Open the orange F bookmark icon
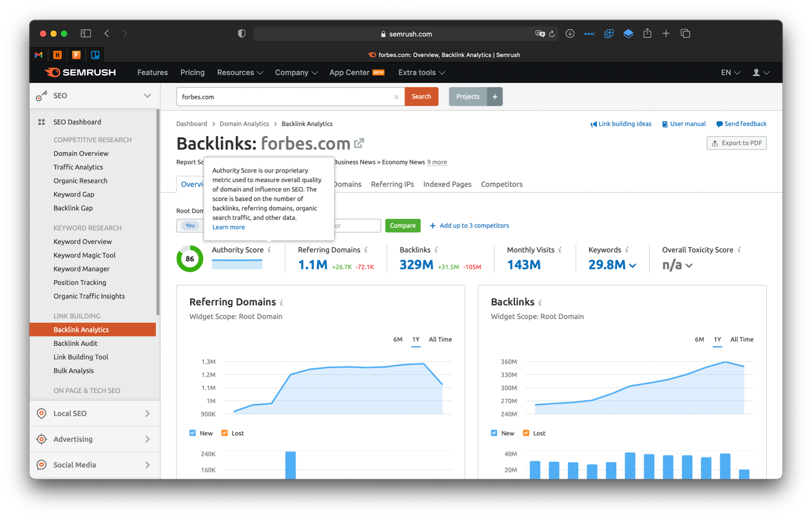812x518 pixels. tap(76, 55)
